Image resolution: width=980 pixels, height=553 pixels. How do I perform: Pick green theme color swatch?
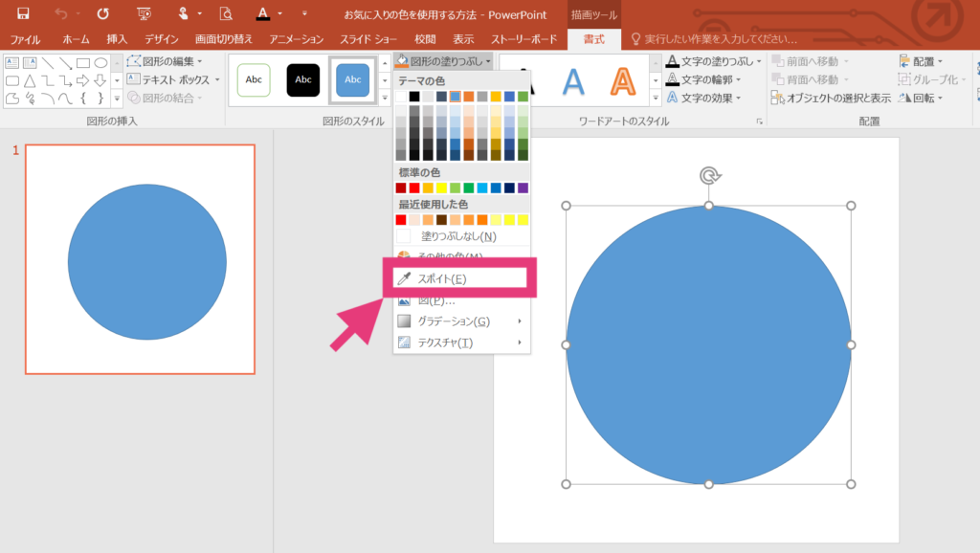pos(523,97)
